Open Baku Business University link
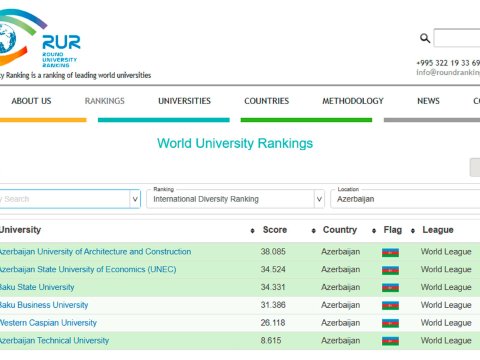Viewport: 480px width, 360px height. [44, 305]
